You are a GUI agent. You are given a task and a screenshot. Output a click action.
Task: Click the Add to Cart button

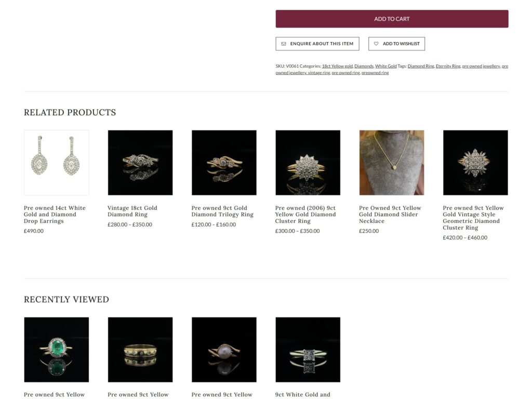click(392, 19)
